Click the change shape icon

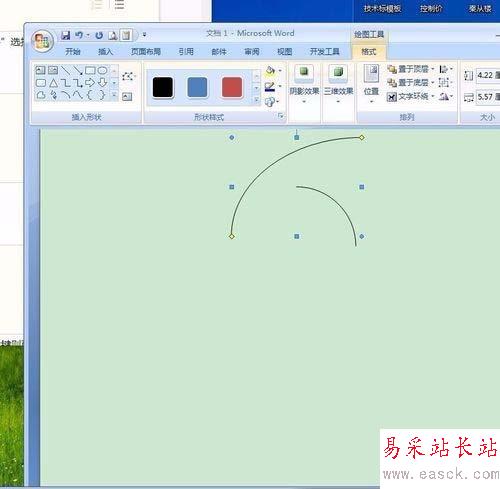[x=270, y=101]
